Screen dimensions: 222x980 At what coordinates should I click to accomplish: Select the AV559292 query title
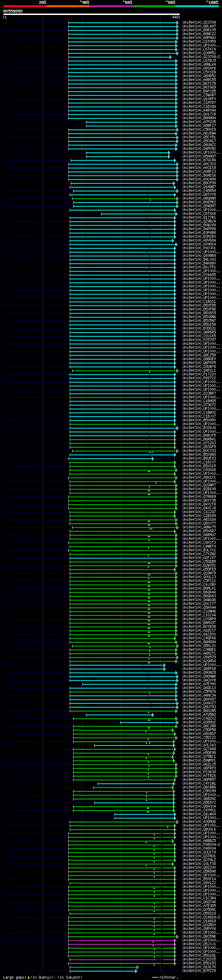click(x=13, y=11)
